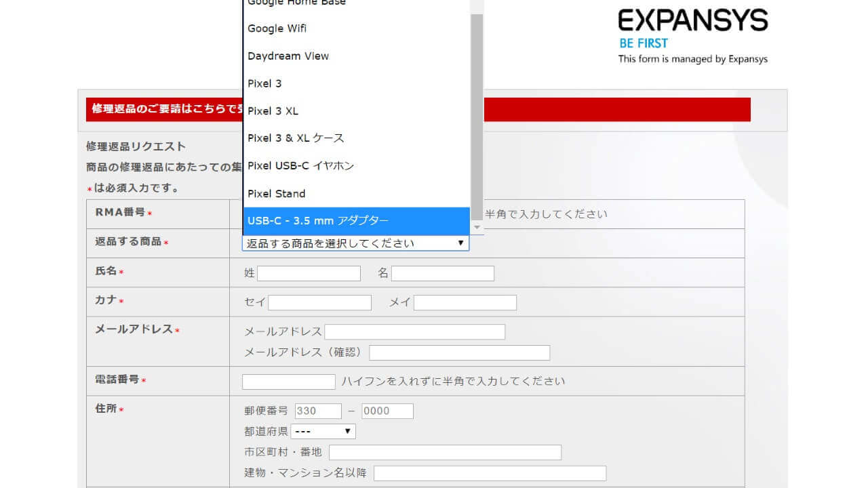This screenshot has width=868, height=488.
Task: Click the dropdown list scrollbar down arrow
Action: (x=477, y=228)
